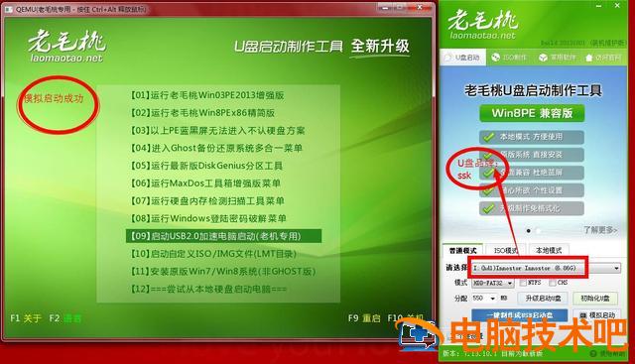Select 【10】启动自定义ISO/IMG文件(LMT目录)
The width and height of the screenshot is (635, 364).
point(213,254)
